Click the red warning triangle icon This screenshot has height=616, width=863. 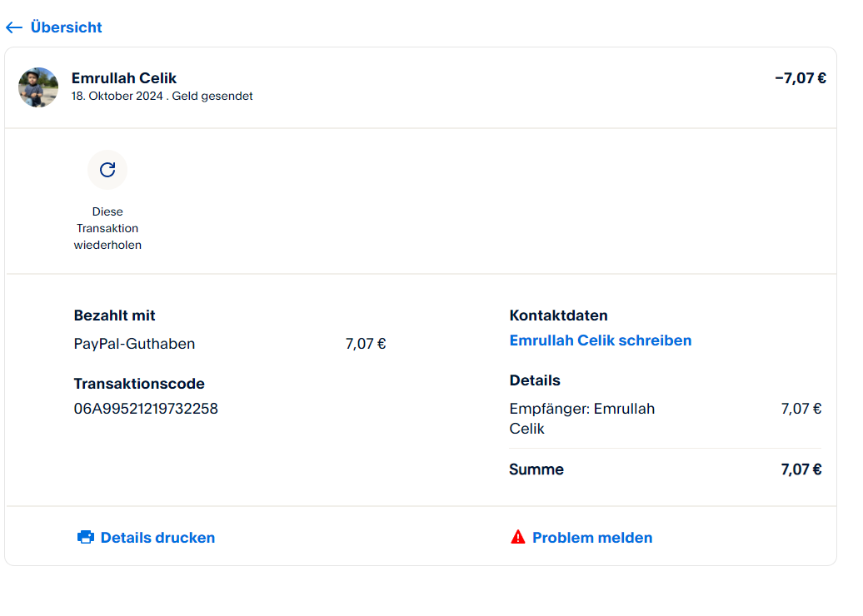pyautogui.click(x=518, y=537)
